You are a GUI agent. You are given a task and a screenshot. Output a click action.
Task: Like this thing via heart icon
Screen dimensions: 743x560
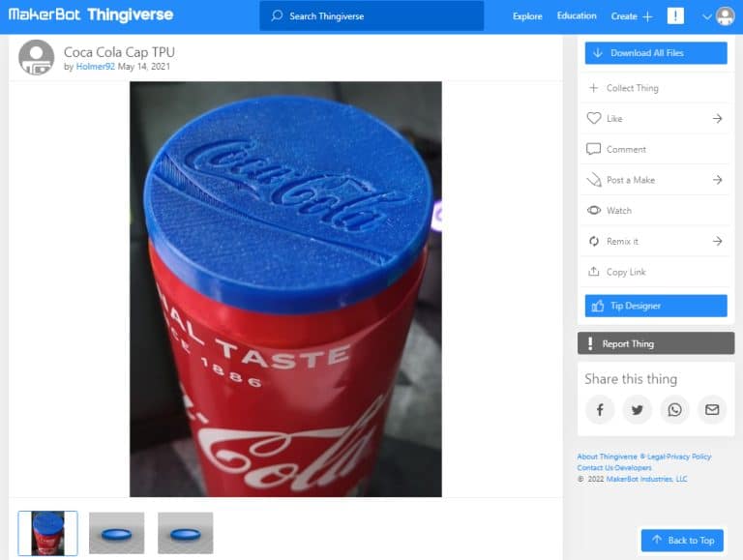coord(594,118)
